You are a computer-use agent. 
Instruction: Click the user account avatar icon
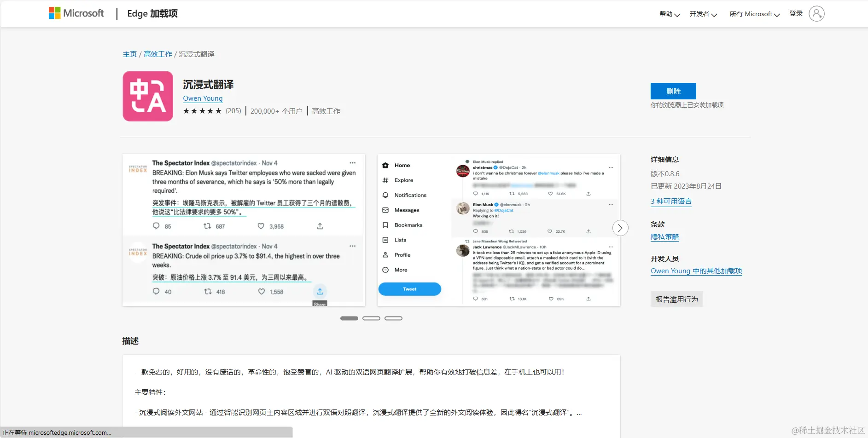(816, 14)
